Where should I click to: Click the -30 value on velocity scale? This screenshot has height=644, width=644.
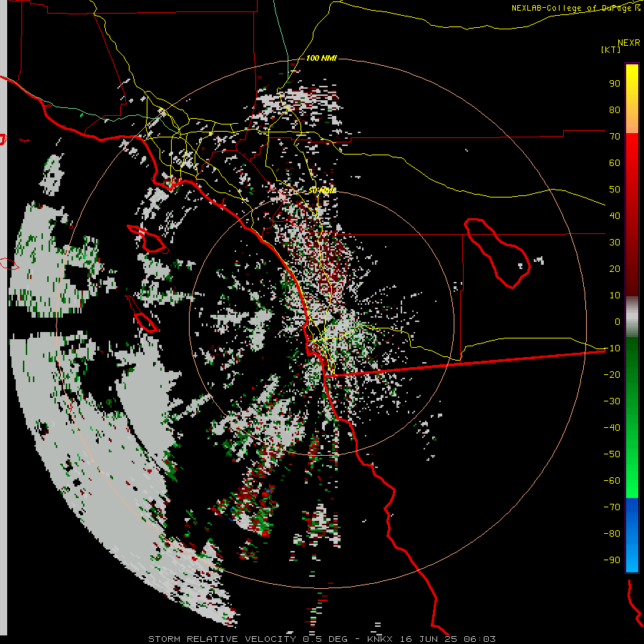pos(612,401)
